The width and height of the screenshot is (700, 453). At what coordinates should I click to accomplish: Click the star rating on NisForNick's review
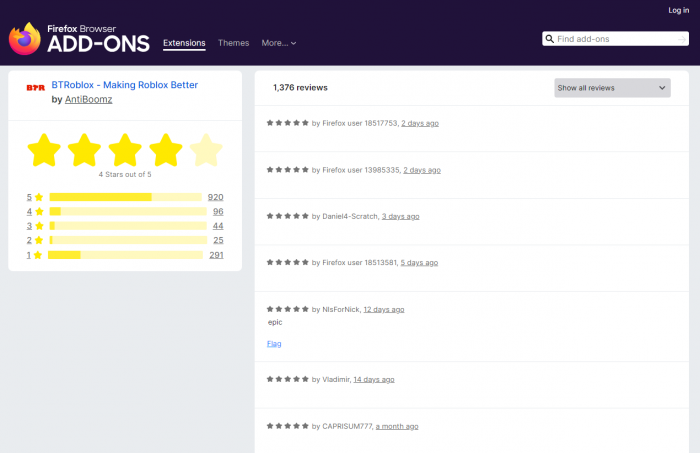click(288, 309)
